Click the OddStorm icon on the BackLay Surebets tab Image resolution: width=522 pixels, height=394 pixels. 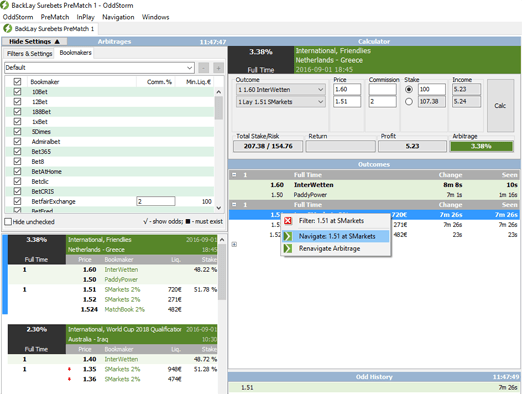pyautogui.click(x=8, y=29)
